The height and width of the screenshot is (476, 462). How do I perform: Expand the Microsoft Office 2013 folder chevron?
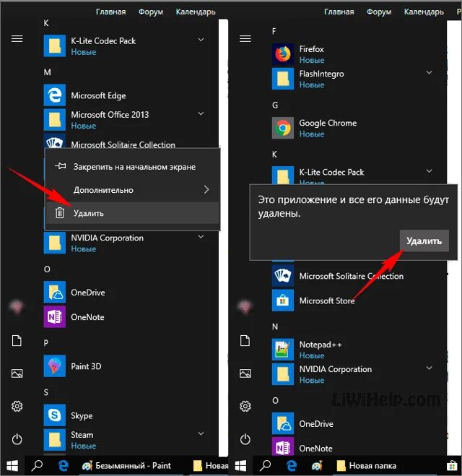coord(201,113)
